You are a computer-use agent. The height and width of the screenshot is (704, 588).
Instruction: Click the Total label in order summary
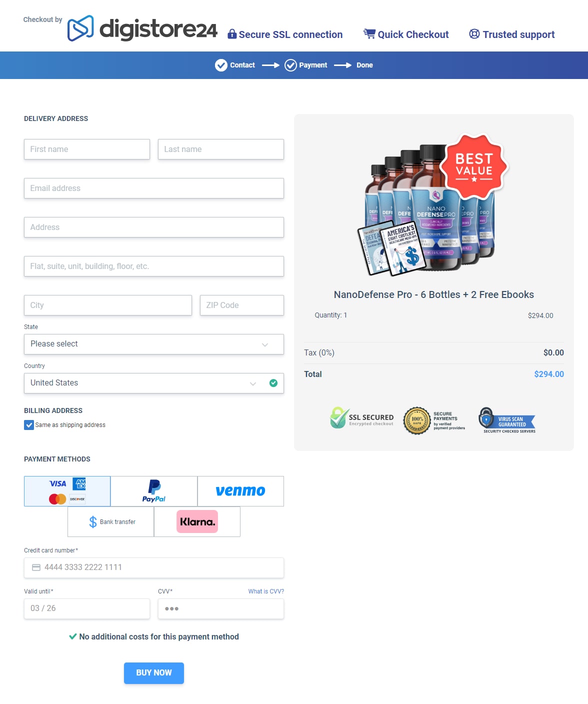[313, 374]
